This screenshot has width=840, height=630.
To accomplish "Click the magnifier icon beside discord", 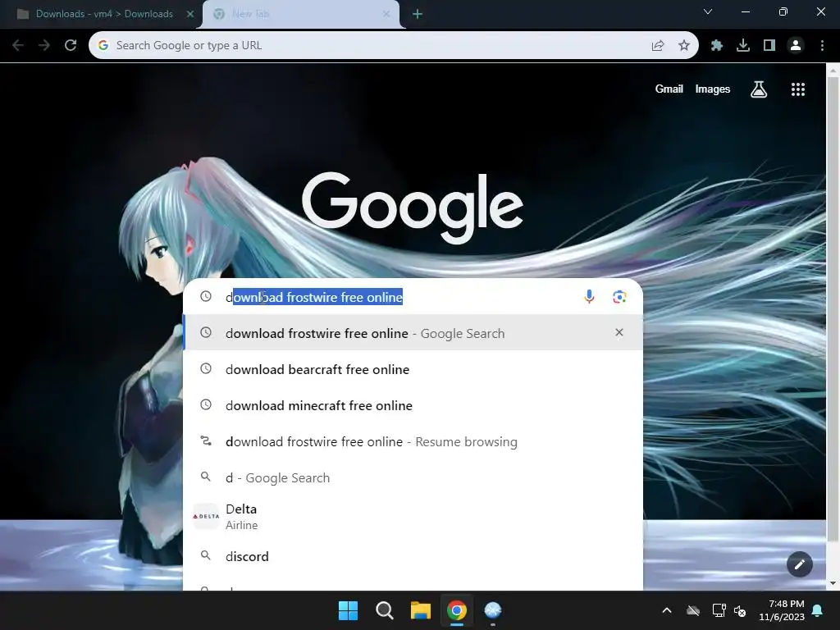I will click(x=206, y=555).
